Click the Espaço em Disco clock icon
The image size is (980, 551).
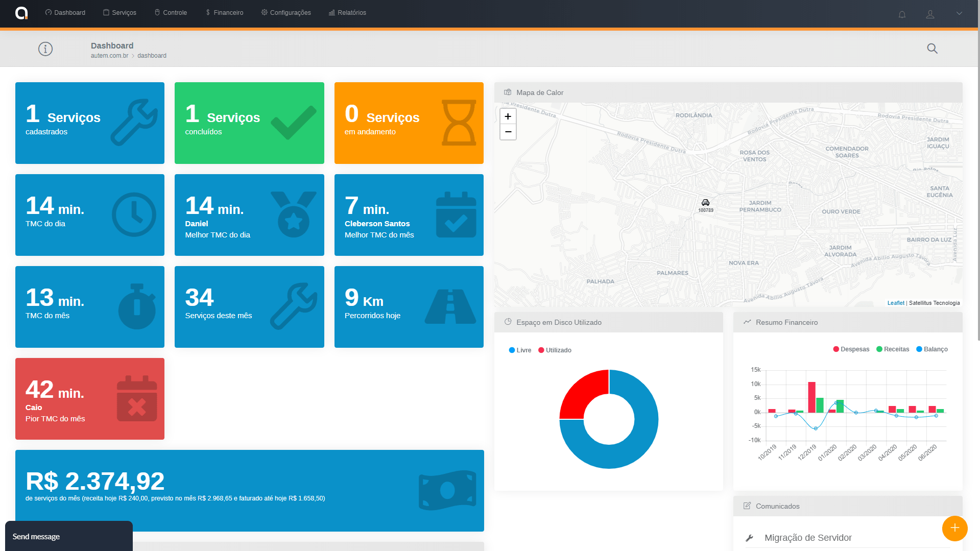508,322
